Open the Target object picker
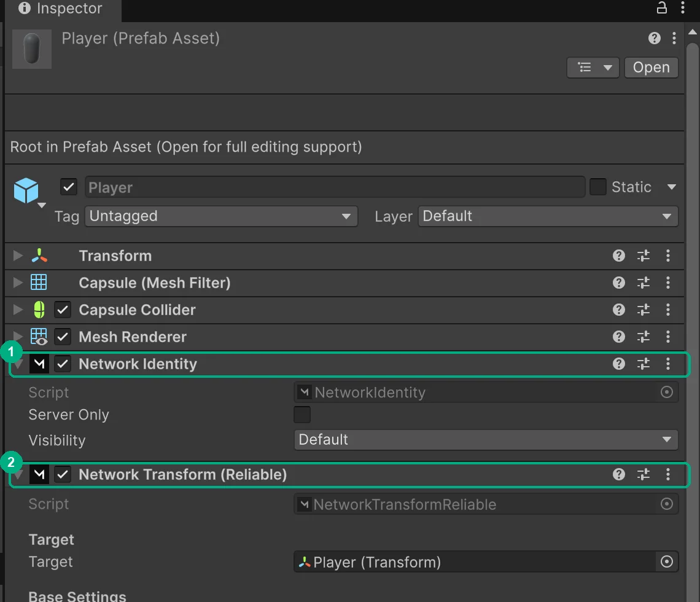Viewport: 700px width, 602px height. 666,562
